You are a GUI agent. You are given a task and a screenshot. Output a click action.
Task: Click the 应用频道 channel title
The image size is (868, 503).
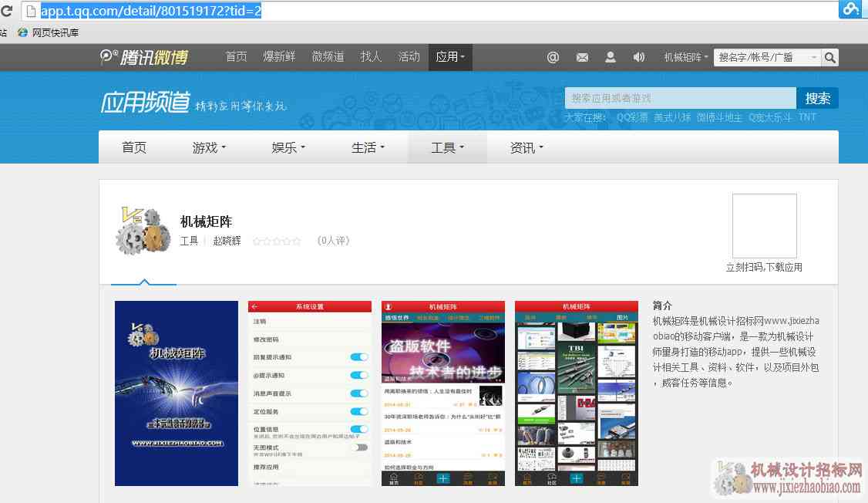coord(146,103)
